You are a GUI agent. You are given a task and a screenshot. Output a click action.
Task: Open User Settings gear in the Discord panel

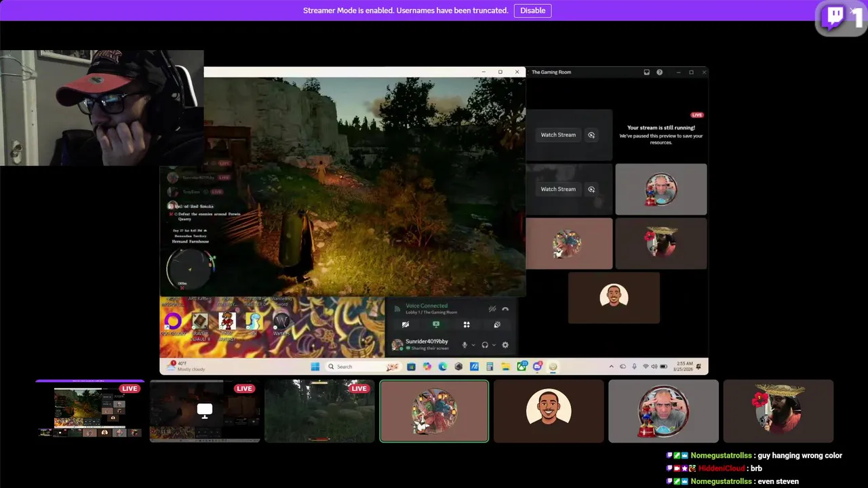(x=505, y=345)
